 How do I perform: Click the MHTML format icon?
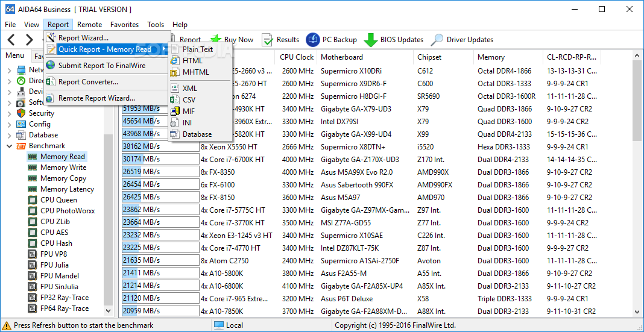pos(175,72)
